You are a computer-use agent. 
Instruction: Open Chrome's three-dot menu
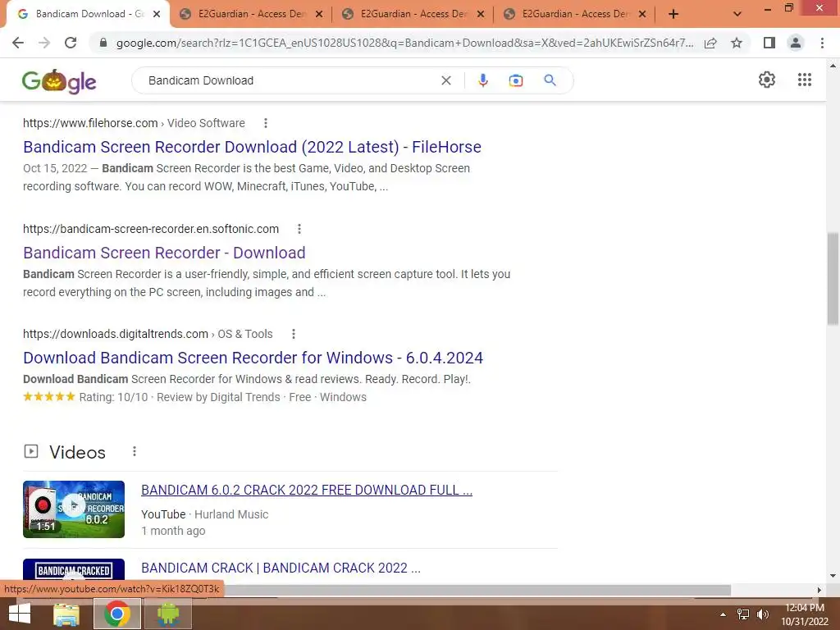point(822,43)
